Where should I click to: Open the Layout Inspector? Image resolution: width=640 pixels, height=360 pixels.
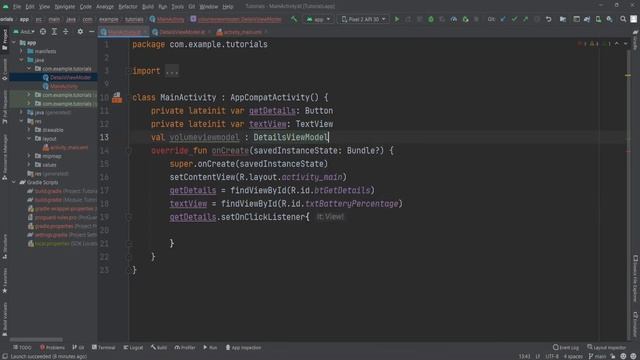pyautogui.click(x=607, y=347)
